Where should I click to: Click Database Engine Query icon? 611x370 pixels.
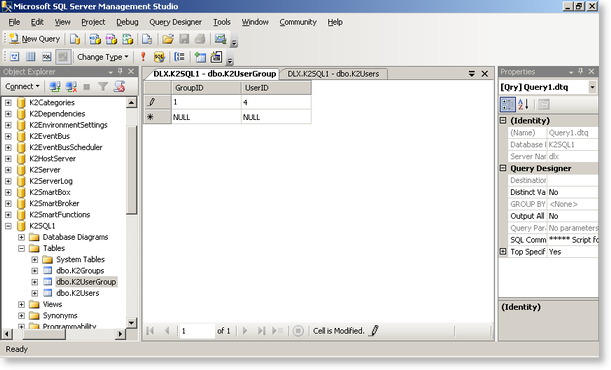pos(75,39)
